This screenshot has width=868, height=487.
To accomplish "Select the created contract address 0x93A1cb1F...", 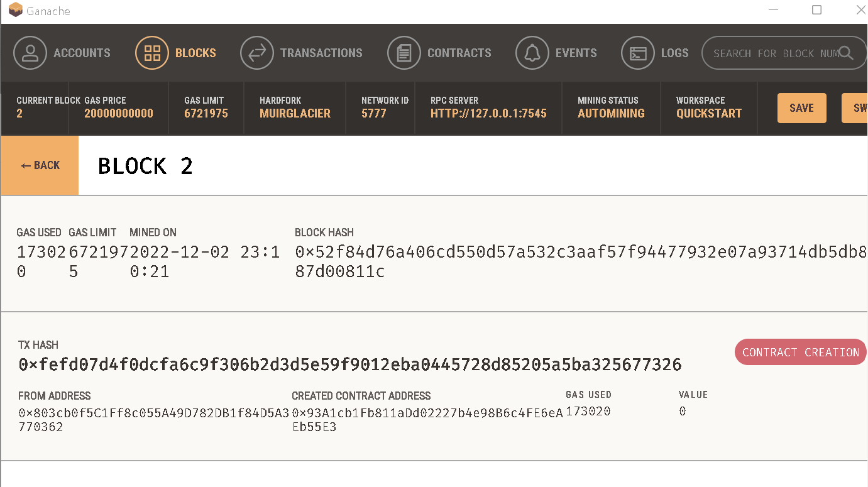I will click(x=427, y=419).
